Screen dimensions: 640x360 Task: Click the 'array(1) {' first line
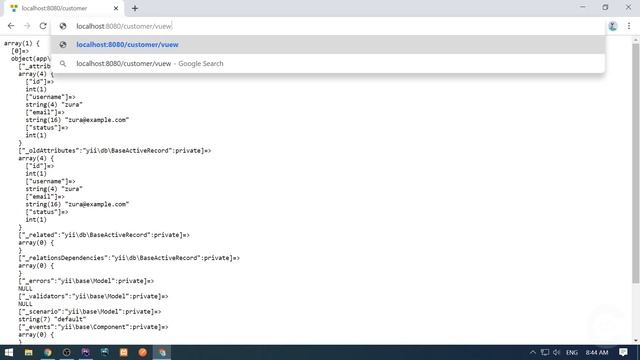pyautogui.click(x=22, y=43)
